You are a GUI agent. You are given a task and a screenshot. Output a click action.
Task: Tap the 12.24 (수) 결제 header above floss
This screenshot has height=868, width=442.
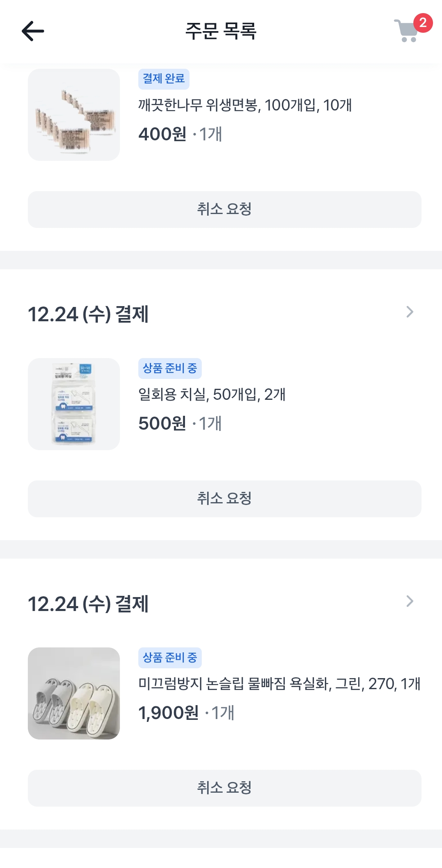coord(88,314)
